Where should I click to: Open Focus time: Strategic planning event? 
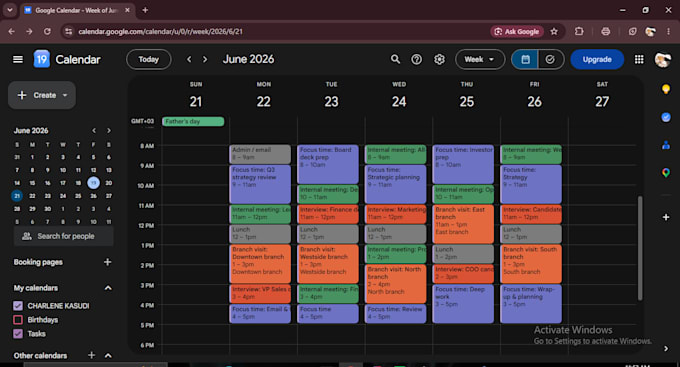click(396, 184)
